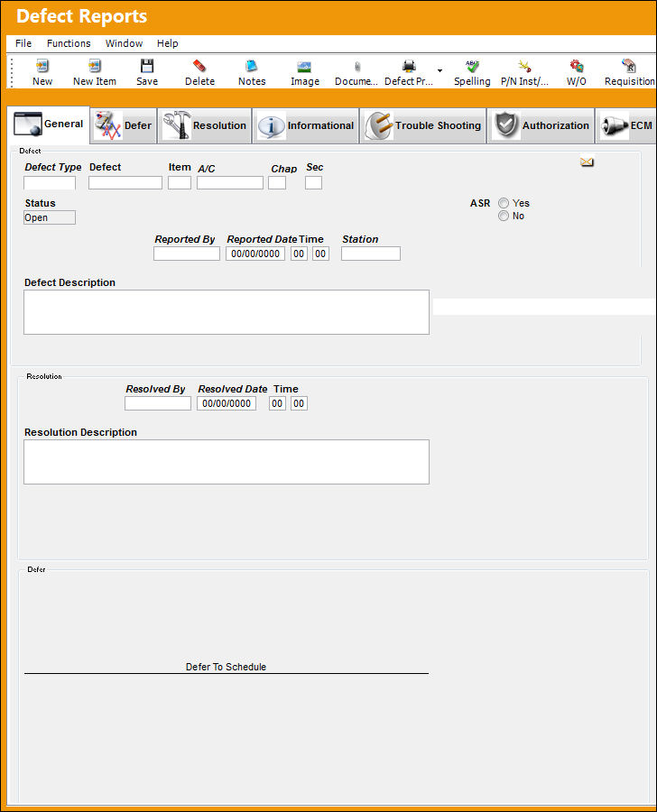Screen dimensions: 657x812
Task: Switch to the General tab
Action: pos(48,125)
